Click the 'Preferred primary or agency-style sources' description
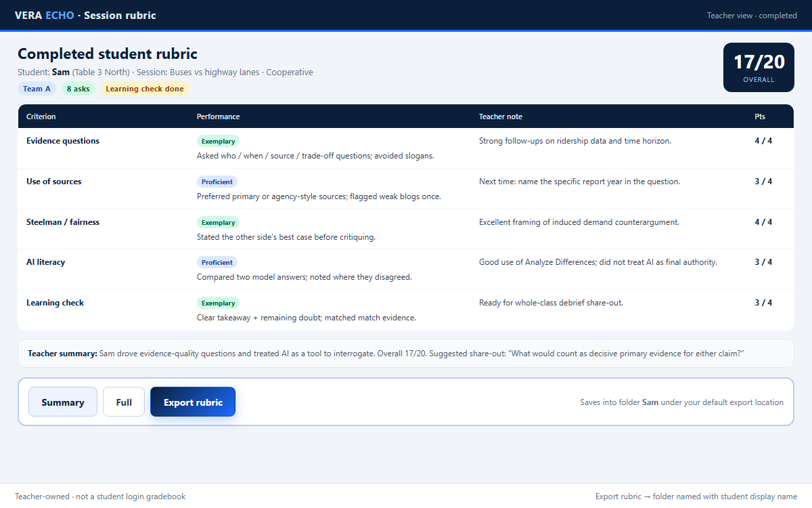The width and height of the screenshot is (812, 508). pos(319,196)
